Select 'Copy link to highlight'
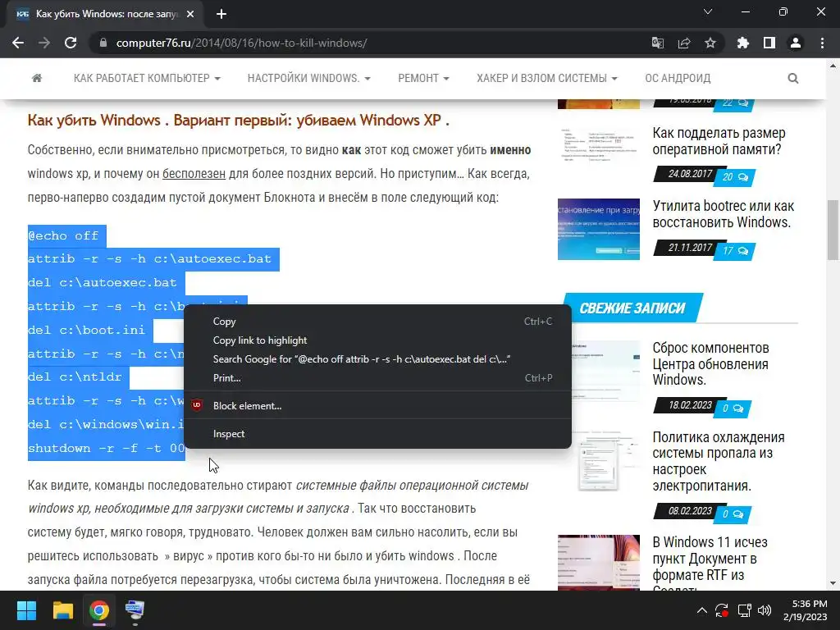Viewport: 840px width, 630px height. click(377, 340)
